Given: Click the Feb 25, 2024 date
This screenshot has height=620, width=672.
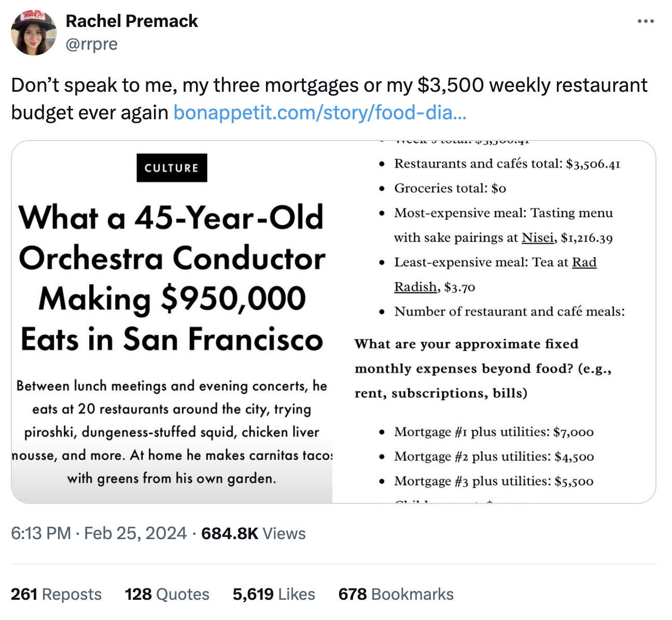Looking at the screenshot, I should click(135, 533).
